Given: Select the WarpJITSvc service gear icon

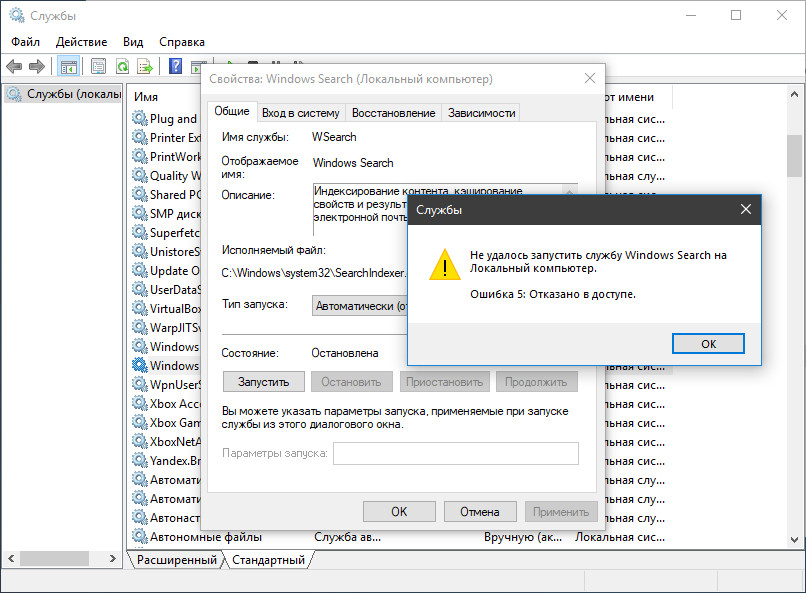Looking at the screenshot, I should pyautogui.click(x=140, y=328).
